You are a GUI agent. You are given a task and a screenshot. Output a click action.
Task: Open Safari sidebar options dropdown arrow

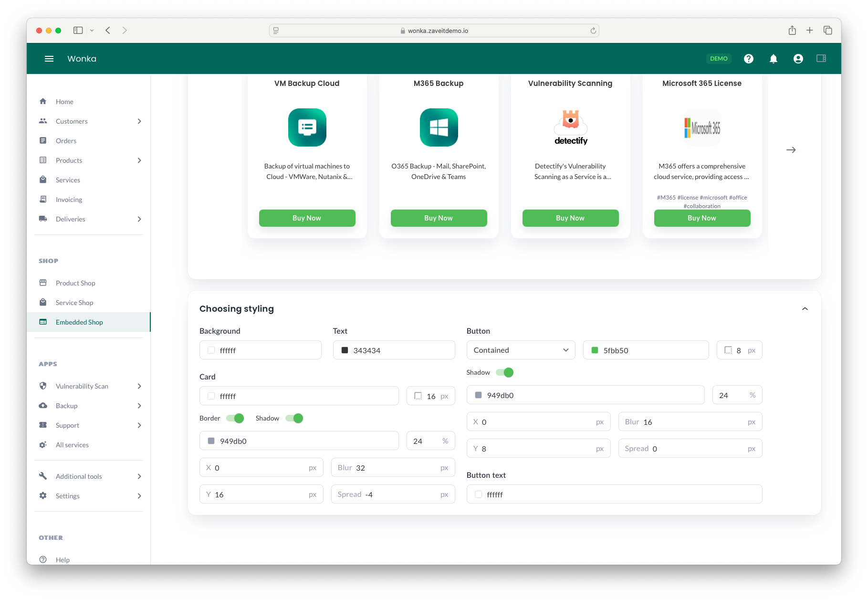click(92, 31)
